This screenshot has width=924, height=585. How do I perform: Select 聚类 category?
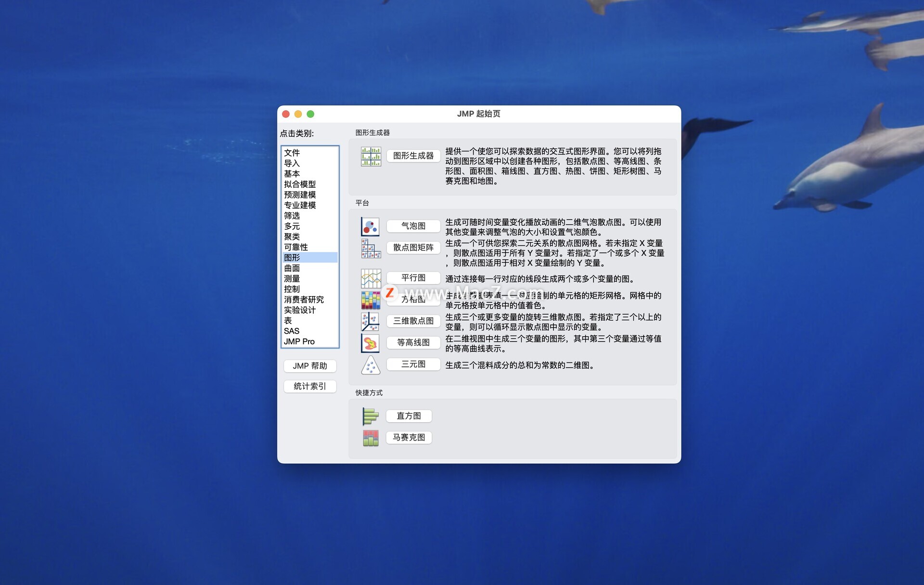[310, 237]
